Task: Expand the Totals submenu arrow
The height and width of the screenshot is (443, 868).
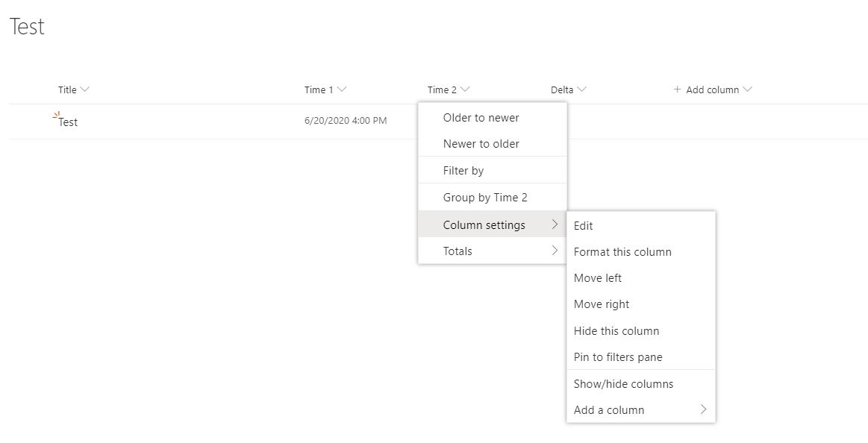Action: point(555,251)
